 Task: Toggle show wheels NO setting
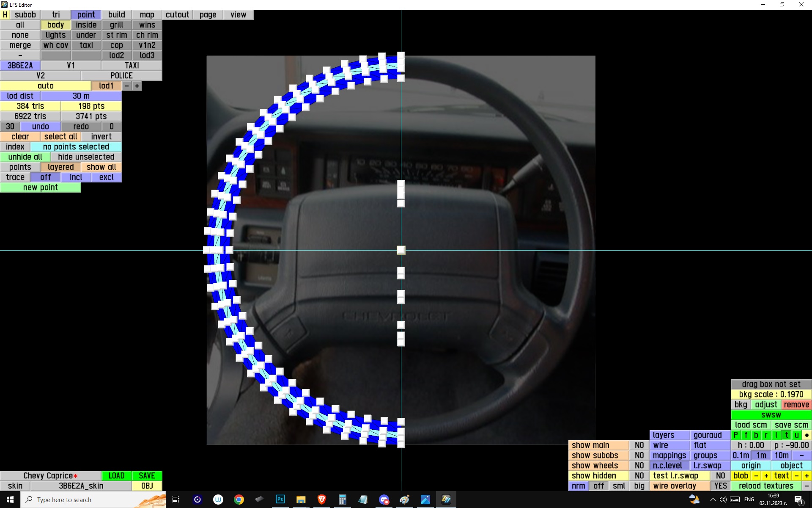tap(639, 466)
